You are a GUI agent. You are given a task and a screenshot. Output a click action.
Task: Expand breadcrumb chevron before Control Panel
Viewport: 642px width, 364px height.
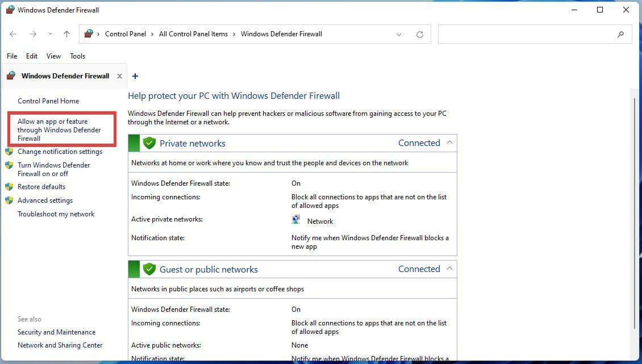(x=99, y=34)
